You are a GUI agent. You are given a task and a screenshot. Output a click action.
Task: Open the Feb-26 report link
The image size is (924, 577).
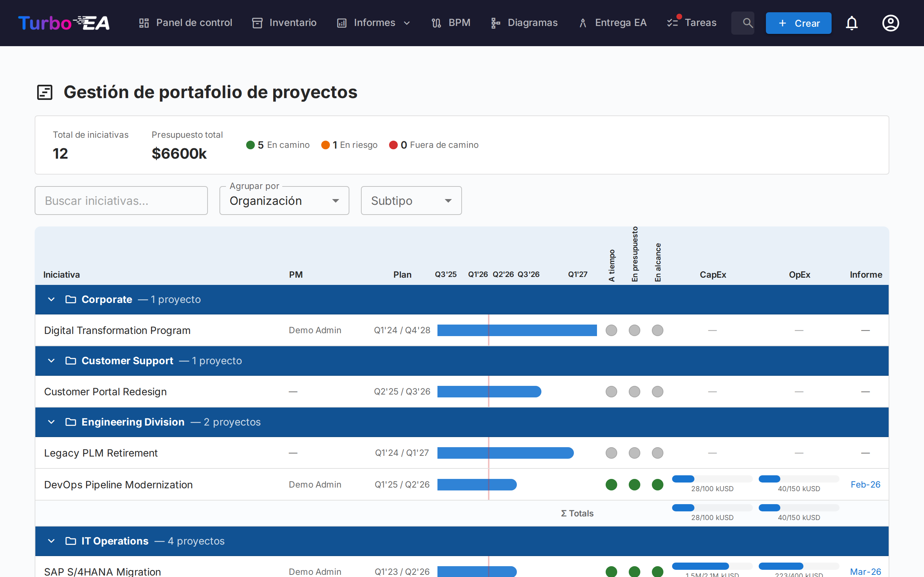point(865,484)
